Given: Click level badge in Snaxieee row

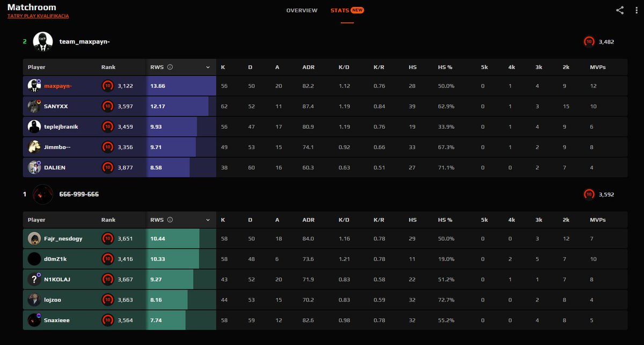Looking at the screenshot, I should click(x=107, y=320).
